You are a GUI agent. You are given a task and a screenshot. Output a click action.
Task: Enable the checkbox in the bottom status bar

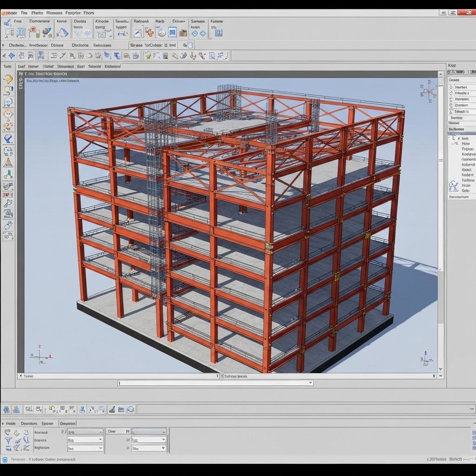5,458
